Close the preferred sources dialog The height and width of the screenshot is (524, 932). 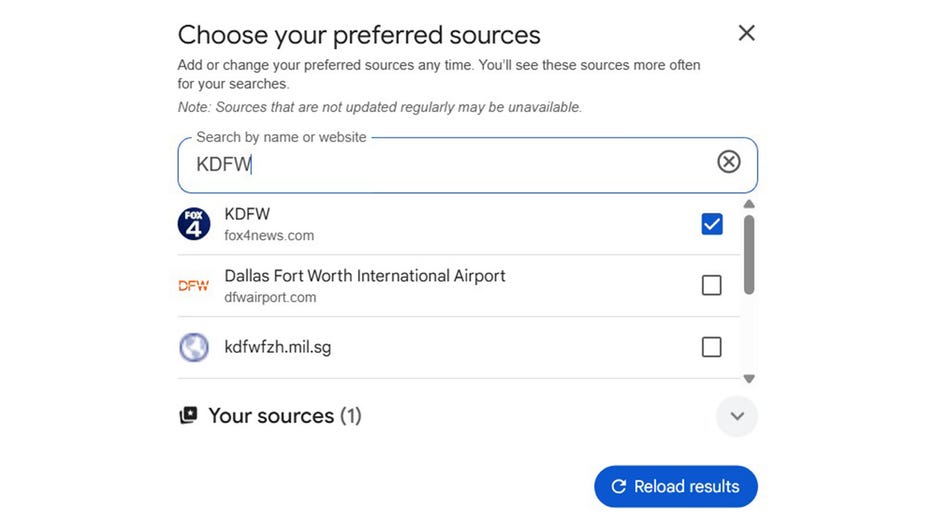[x=746, y=33]
